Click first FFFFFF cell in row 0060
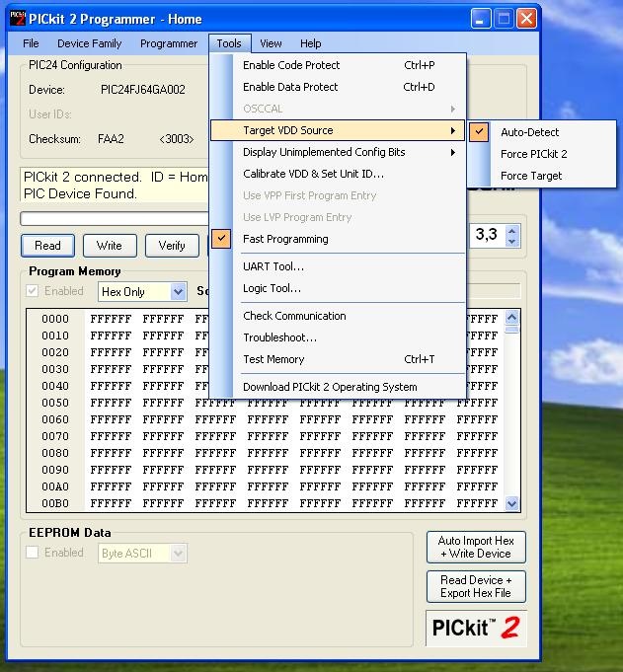This screenshot has height=672, width=623. pos(111,419)
